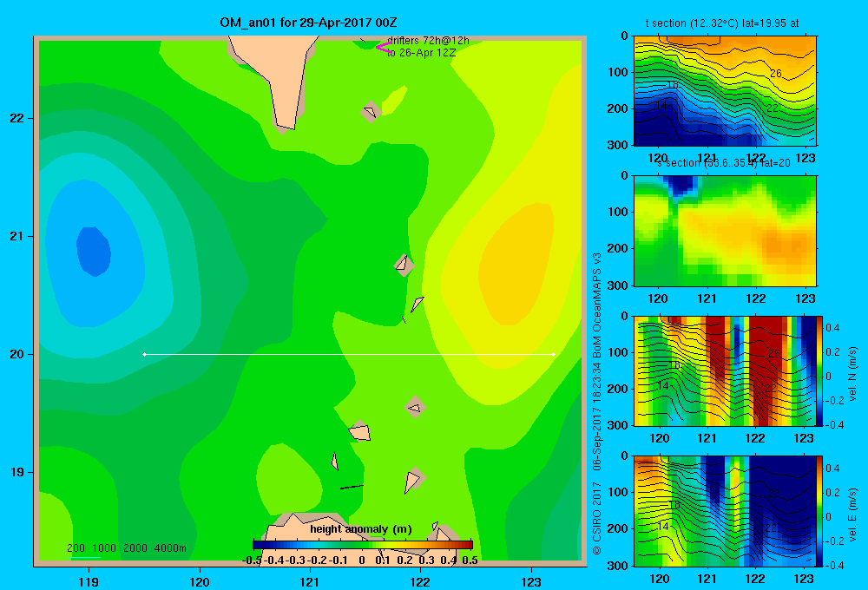Click the BoM OceanMAPS v3 vertical credit text
The image size is (868, 590).
597,305
